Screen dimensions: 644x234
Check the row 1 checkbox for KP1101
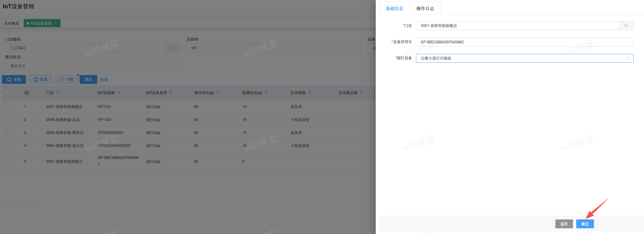pos(7,106)
